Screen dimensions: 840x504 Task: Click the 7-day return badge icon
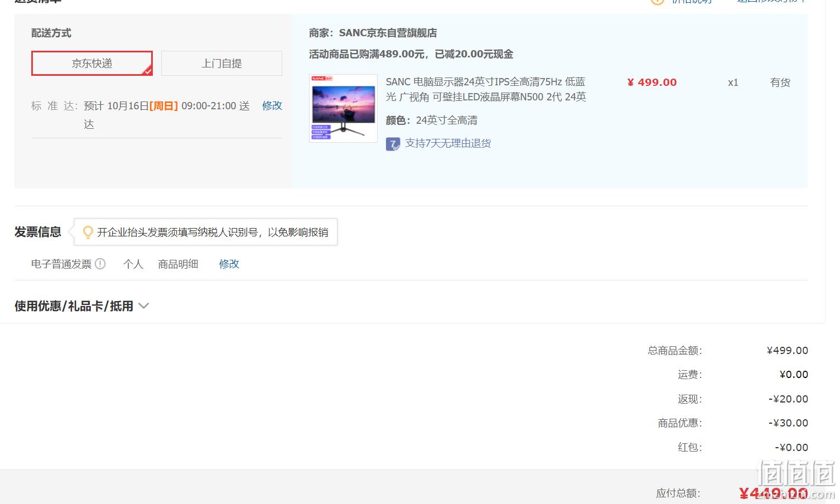coord(393,144)
